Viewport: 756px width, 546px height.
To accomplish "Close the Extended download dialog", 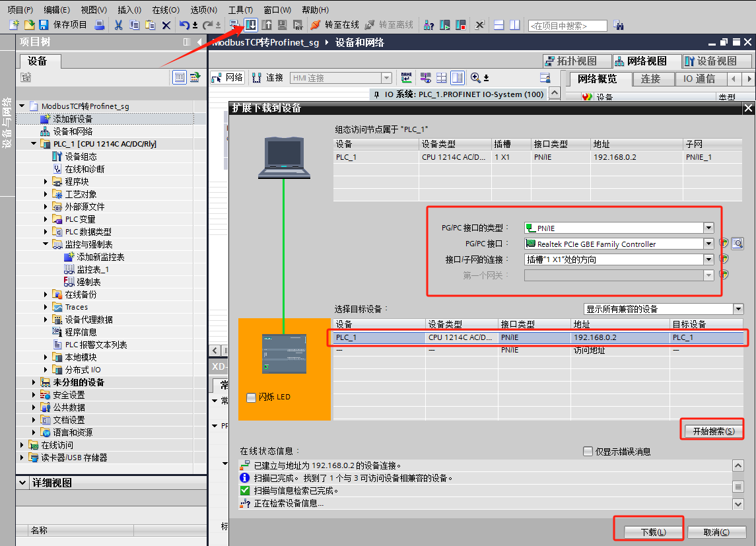I will [748, 108].
